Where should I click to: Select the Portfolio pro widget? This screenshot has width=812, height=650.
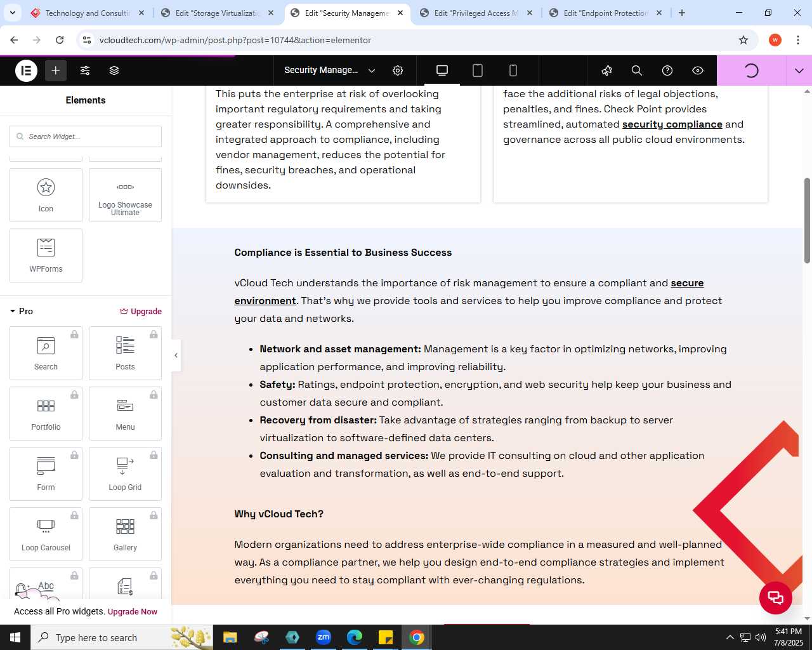click(46, 413)
